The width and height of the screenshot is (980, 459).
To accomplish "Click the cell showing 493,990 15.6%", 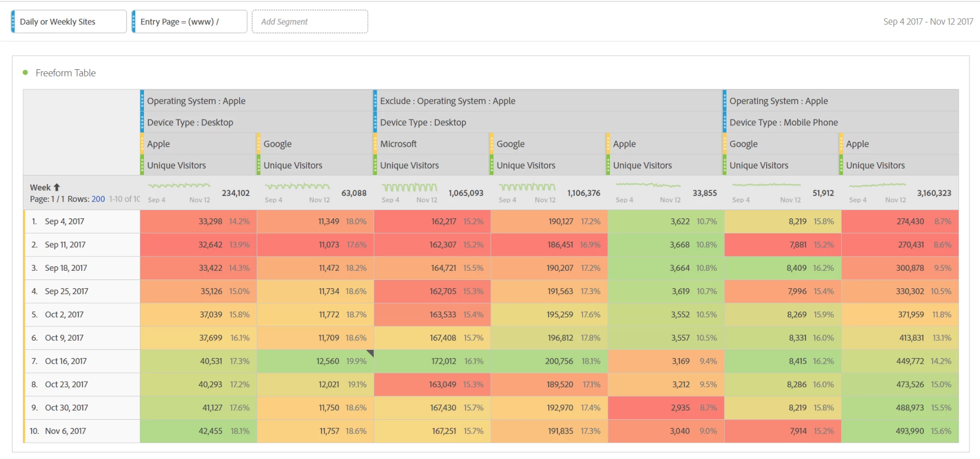I will coord(900,431).
